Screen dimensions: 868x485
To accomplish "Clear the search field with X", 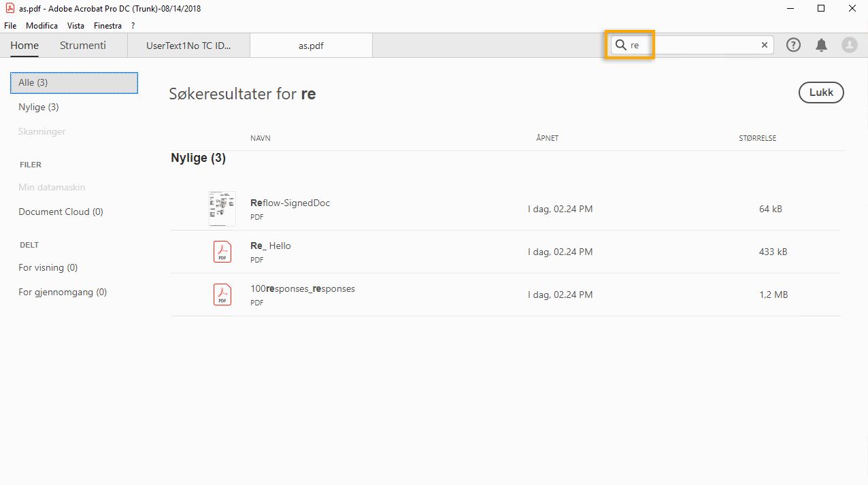I will click(x=765, y=45).
